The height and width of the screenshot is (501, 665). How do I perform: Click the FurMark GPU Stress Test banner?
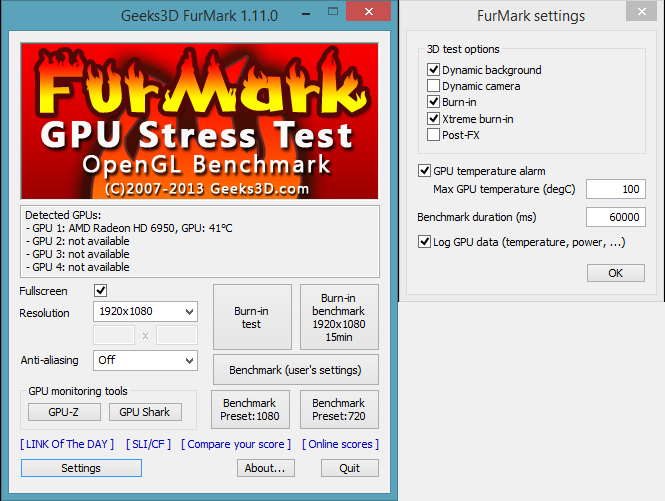click(x=199, y=120)
